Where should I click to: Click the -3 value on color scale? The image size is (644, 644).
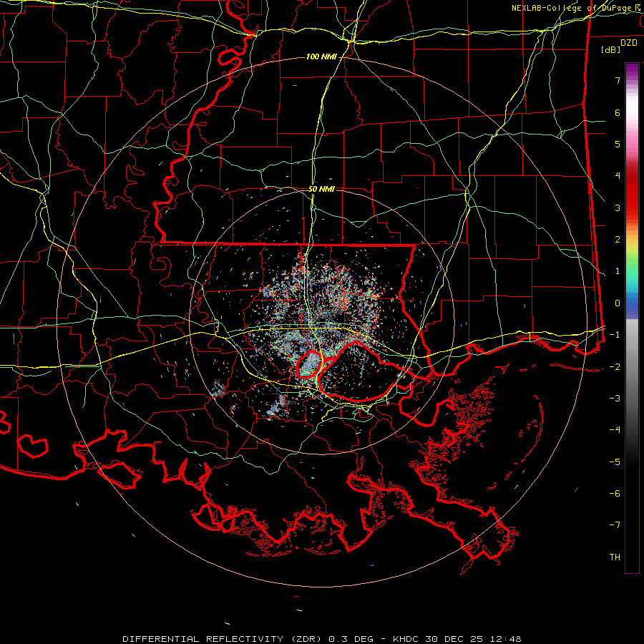(615, 399)
